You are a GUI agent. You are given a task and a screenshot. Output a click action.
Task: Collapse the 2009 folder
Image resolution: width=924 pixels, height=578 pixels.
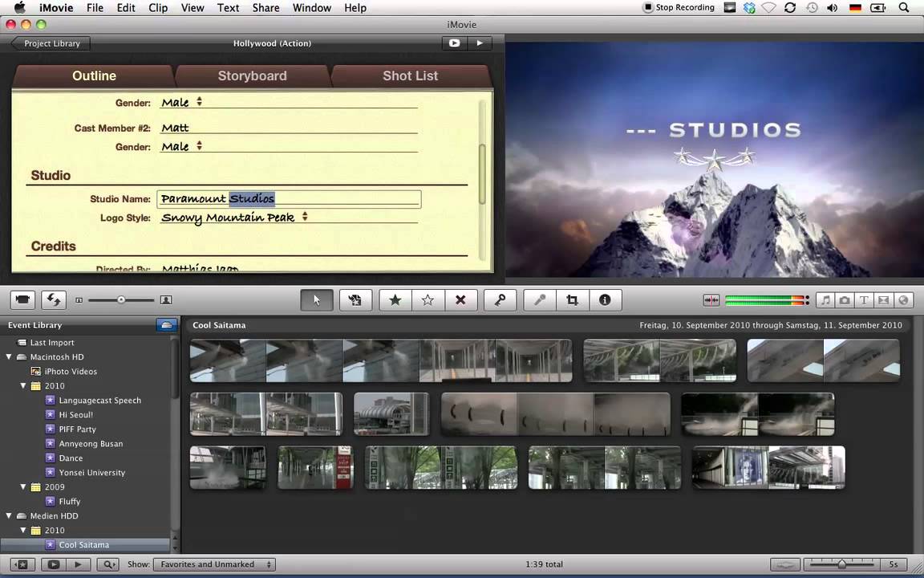point(23,487)
